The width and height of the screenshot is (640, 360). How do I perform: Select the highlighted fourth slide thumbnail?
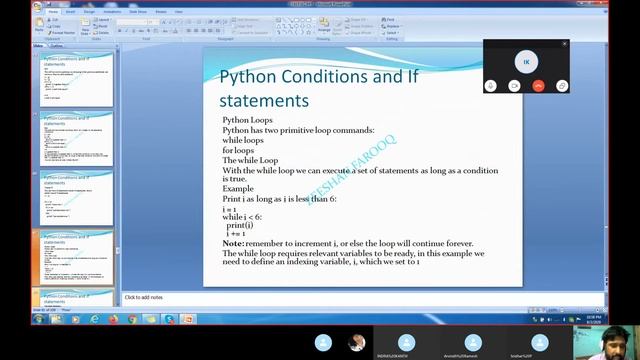pos(76,257)
